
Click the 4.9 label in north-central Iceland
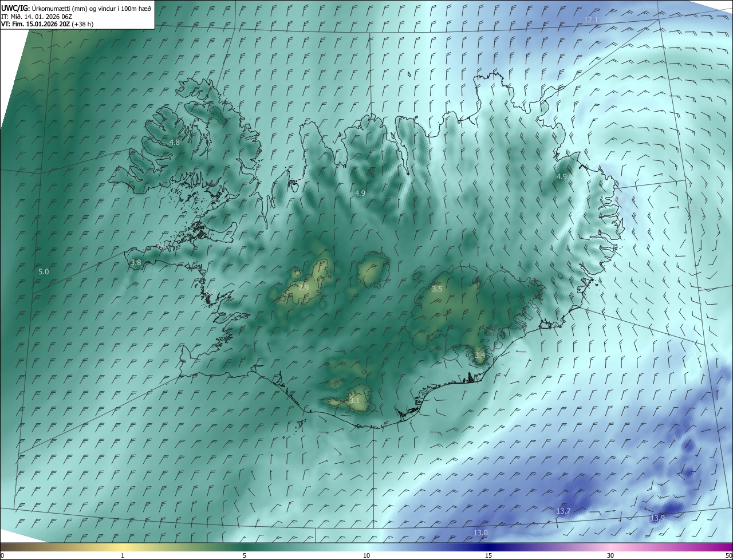(360, 194)
